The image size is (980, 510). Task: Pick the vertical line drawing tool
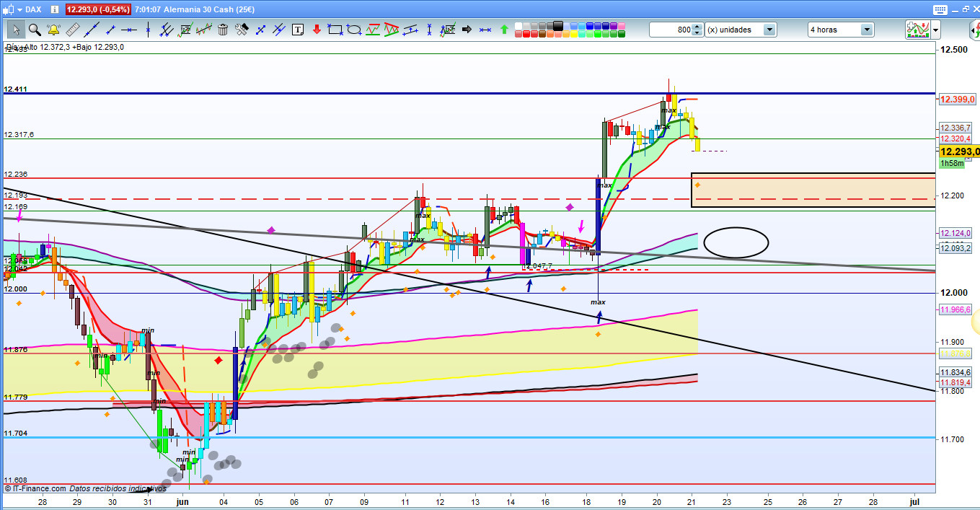(x=148, y=30)
